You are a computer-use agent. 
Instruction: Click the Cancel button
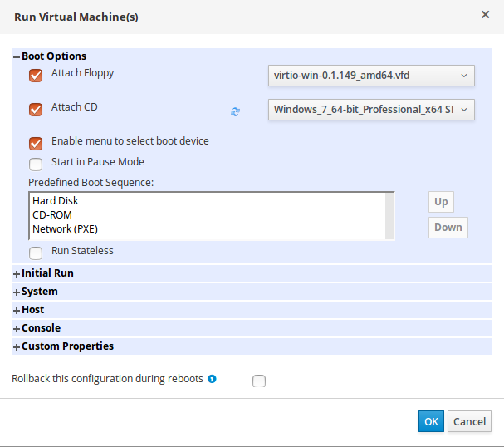tap(469, 421)
